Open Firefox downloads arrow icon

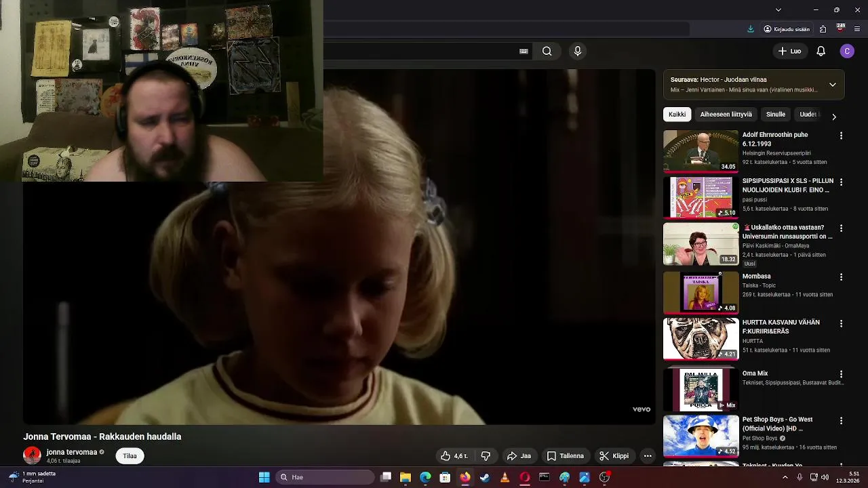pyautogui.click(x=751, y=29)
